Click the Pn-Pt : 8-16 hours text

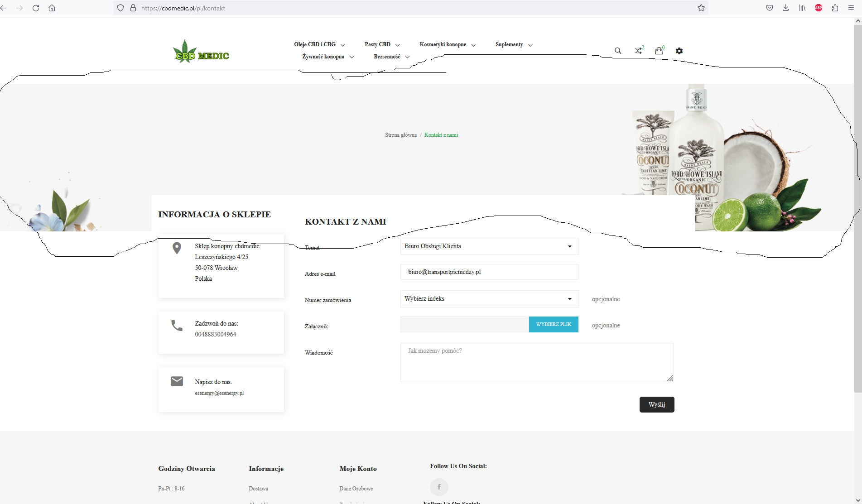pyautogui.click(x=171, y=489)
